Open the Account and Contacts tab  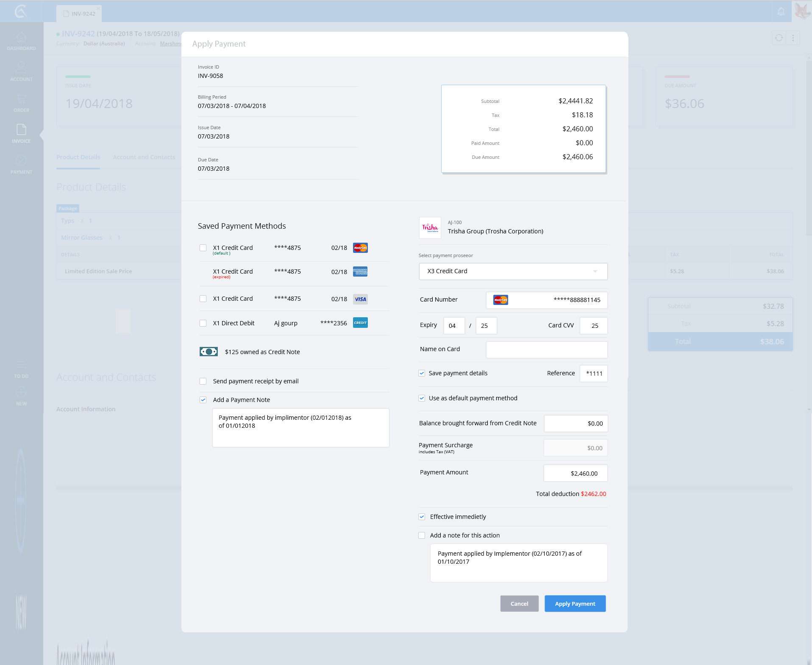tap(144, 157)
